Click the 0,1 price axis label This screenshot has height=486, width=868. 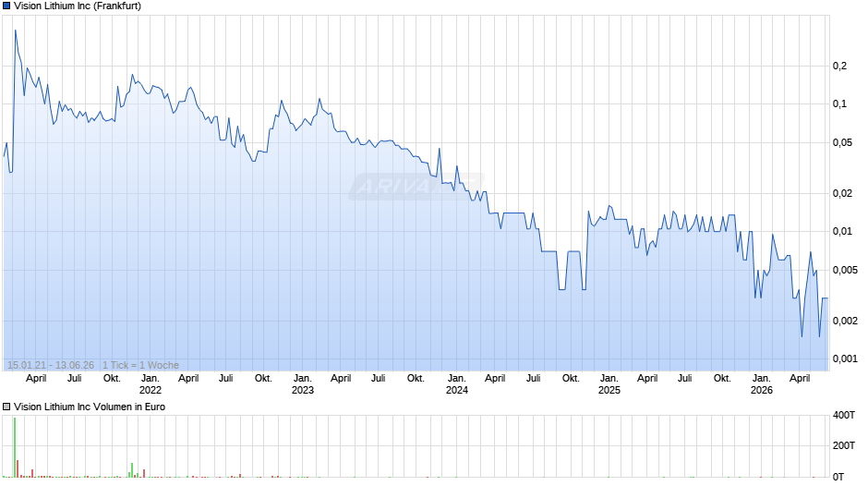coord(839,104)
